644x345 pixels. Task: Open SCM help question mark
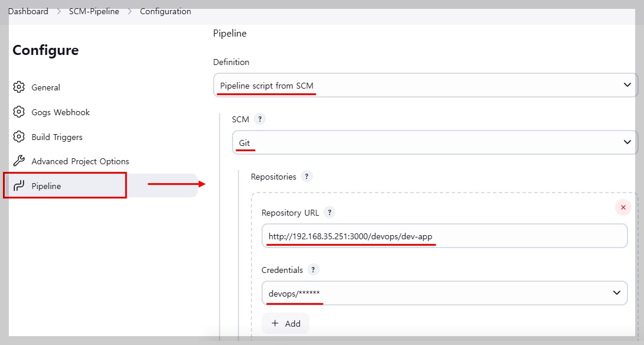pos(260,119)
